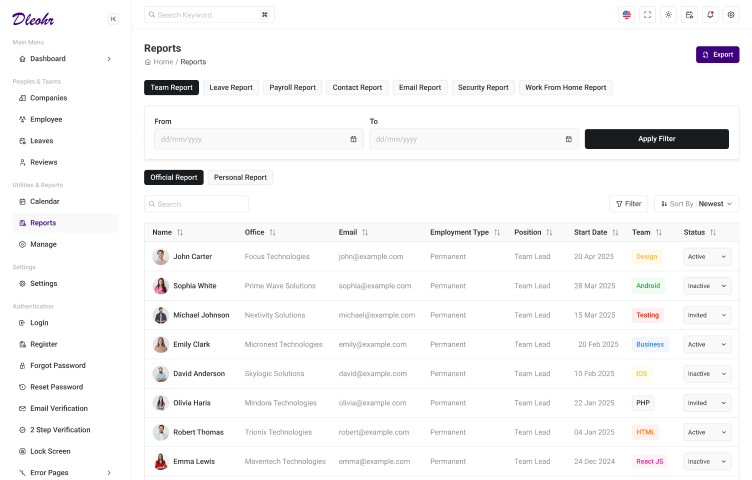Screen dimensions: 752x480
Task: Change John Carter's Active status dropdown
Action: [x=707, y=257]
